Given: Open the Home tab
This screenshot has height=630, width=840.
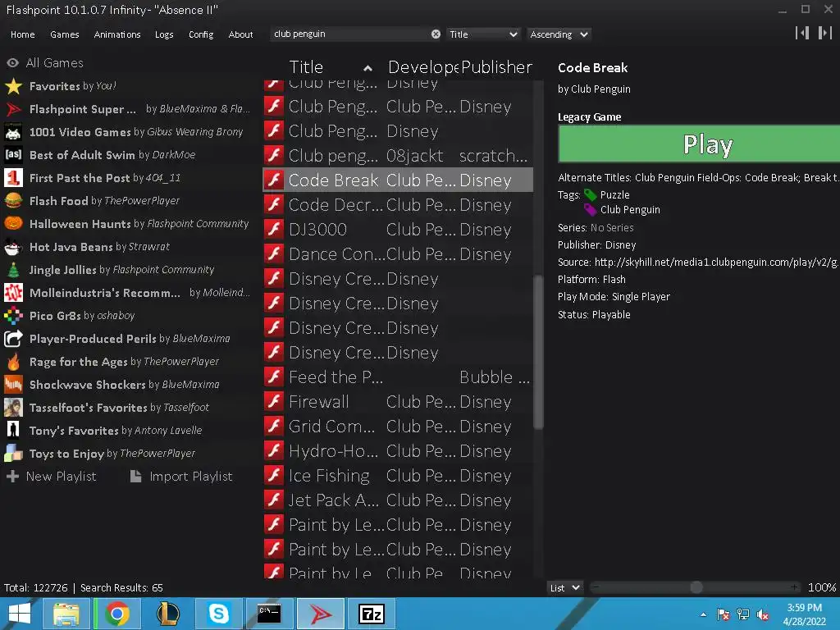Looking at the screenshot, I should (x=22, y=34).
